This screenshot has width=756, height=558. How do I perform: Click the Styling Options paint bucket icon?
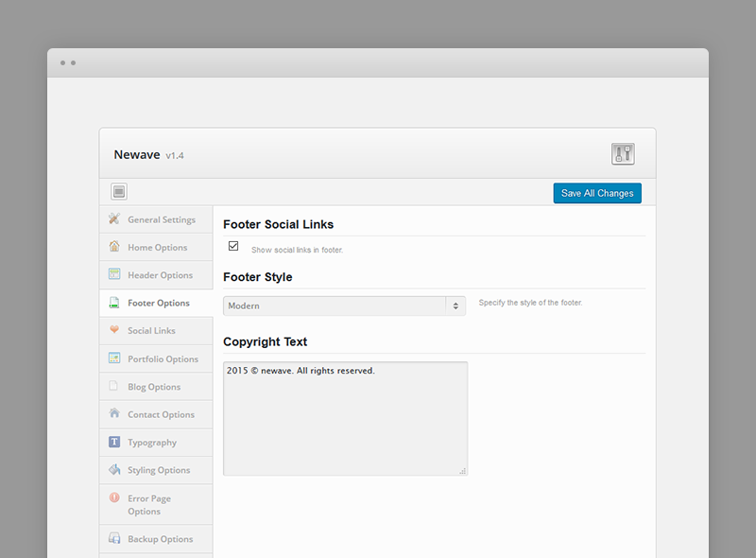(114, 469)
